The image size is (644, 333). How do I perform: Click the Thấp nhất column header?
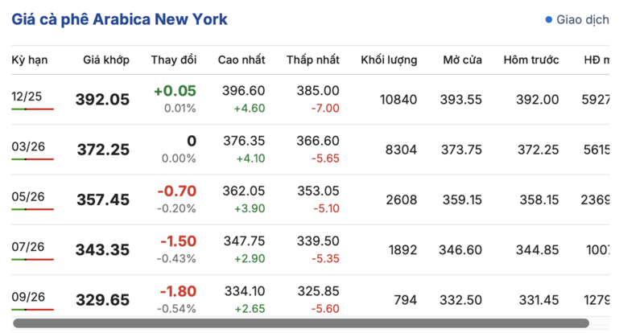[x=312, y=60]
